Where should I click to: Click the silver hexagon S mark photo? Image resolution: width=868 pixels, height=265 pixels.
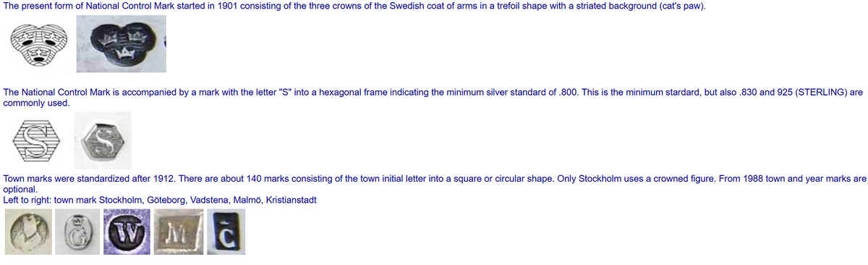(x=105, y=140)
